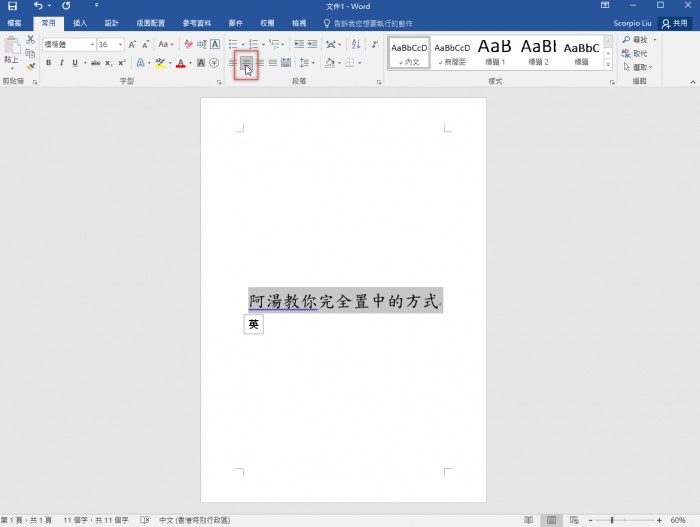This screenshot has width=700, height=527.
Task: Apply a numbered list
Action: (x=254, y=44)
